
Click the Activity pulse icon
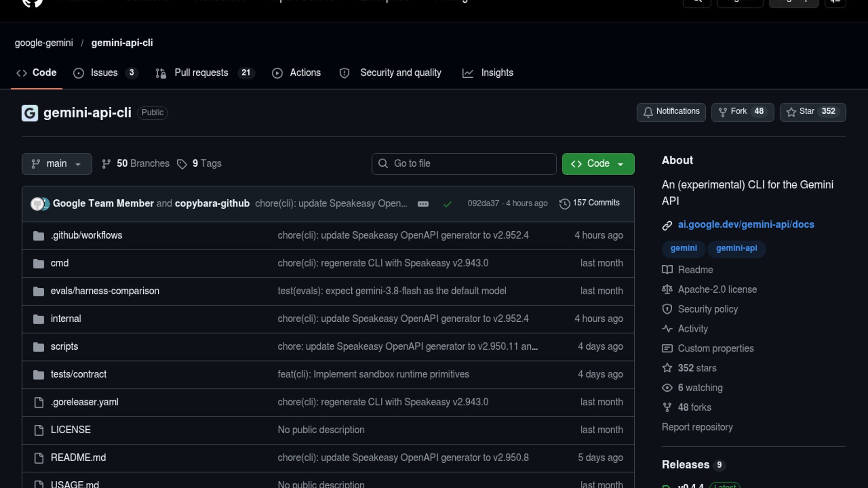coord(667,329)
